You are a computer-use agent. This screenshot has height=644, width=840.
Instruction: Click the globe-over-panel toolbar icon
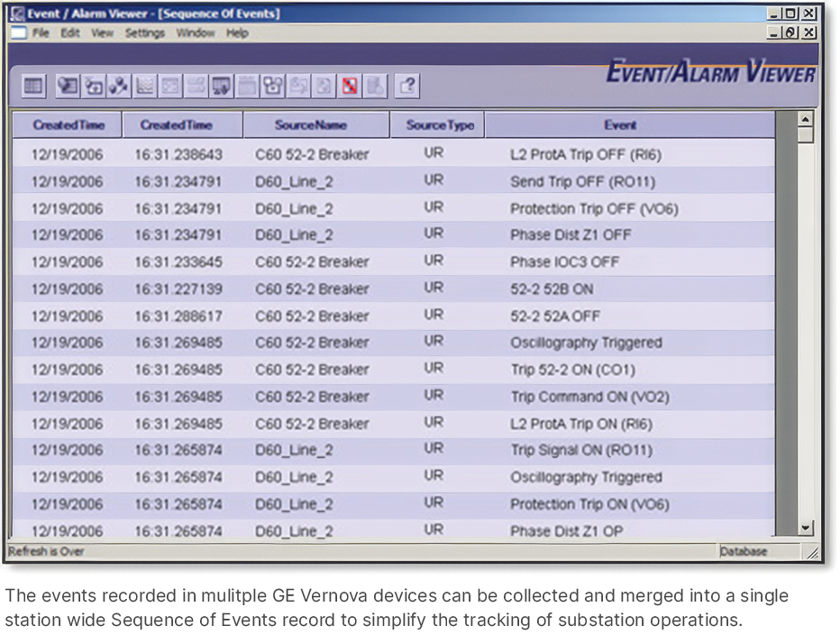click(68, 86)
